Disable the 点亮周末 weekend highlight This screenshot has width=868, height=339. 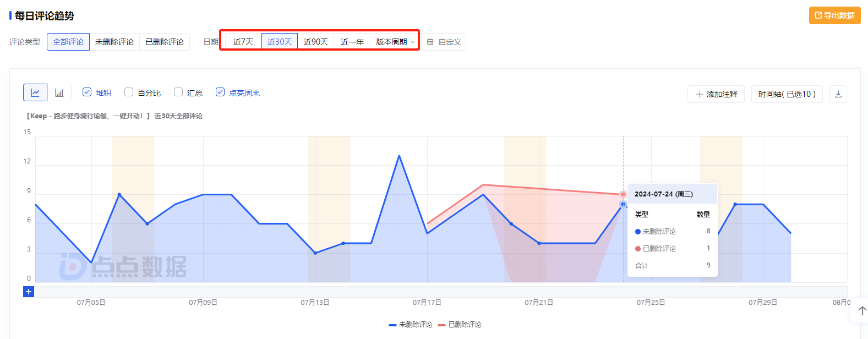220,92
